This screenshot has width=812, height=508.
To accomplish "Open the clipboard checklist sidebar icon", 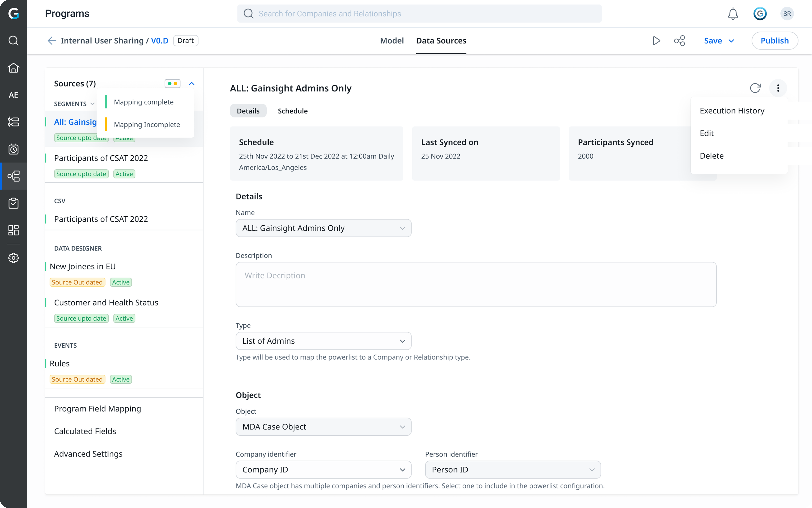I will 13,203.
